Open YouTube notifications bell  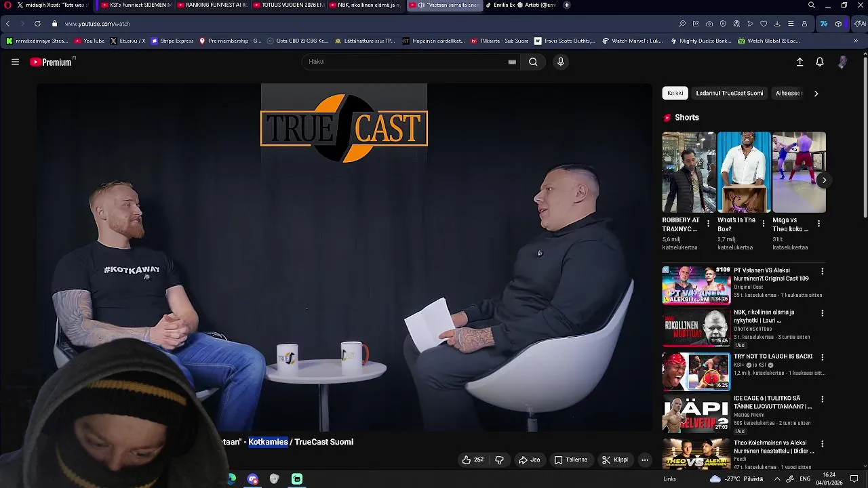820,62
